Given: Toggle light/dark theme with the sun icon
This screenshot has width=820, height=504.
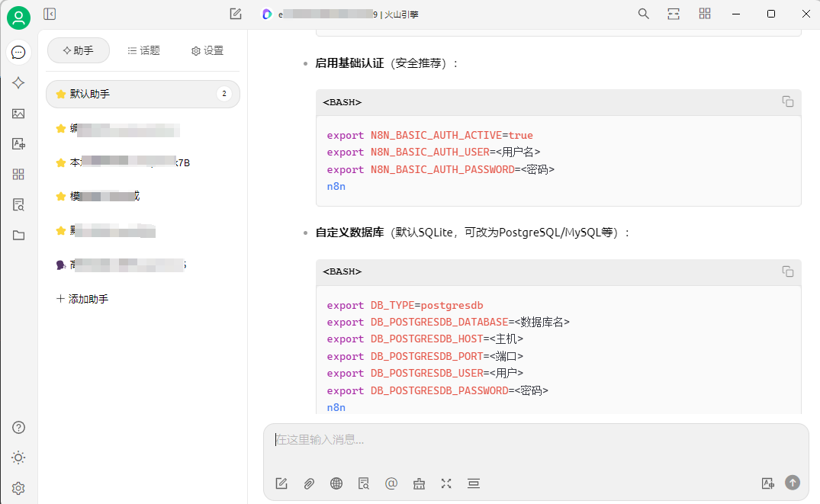Looking at the screenshot, I should click(x=18, y=457).
